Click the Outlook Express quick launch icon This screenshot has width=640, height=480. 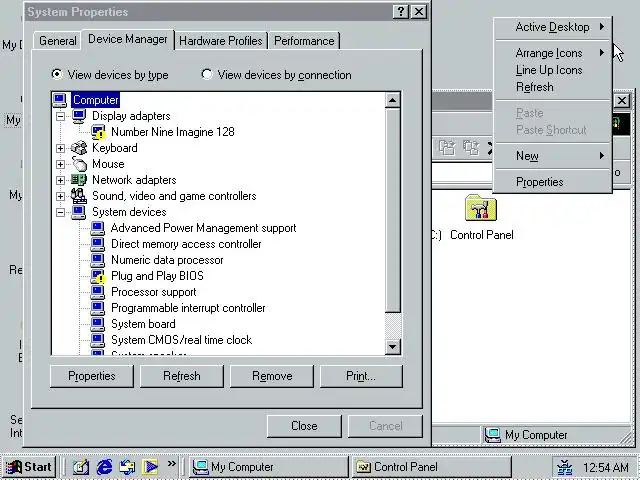coord(127,467)
